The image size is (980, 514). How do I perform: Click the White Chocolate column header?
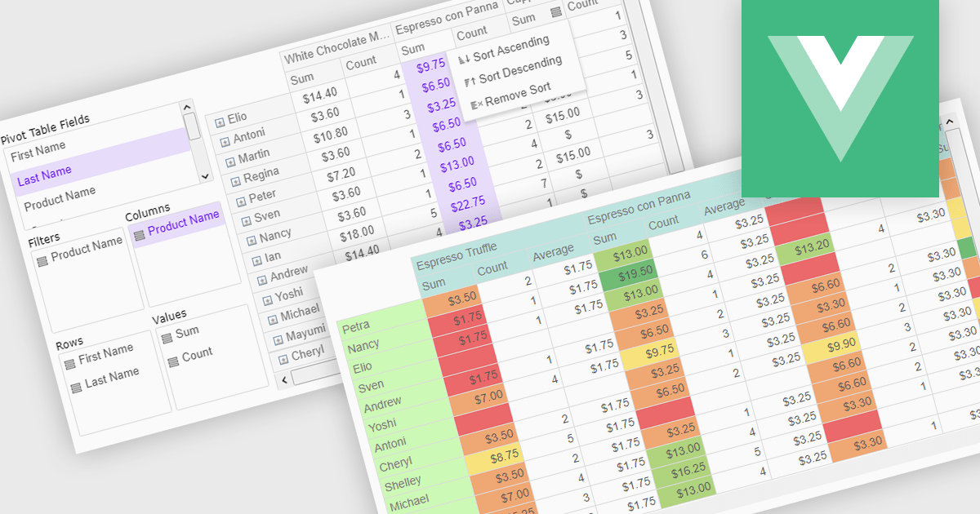pos(336,47)
